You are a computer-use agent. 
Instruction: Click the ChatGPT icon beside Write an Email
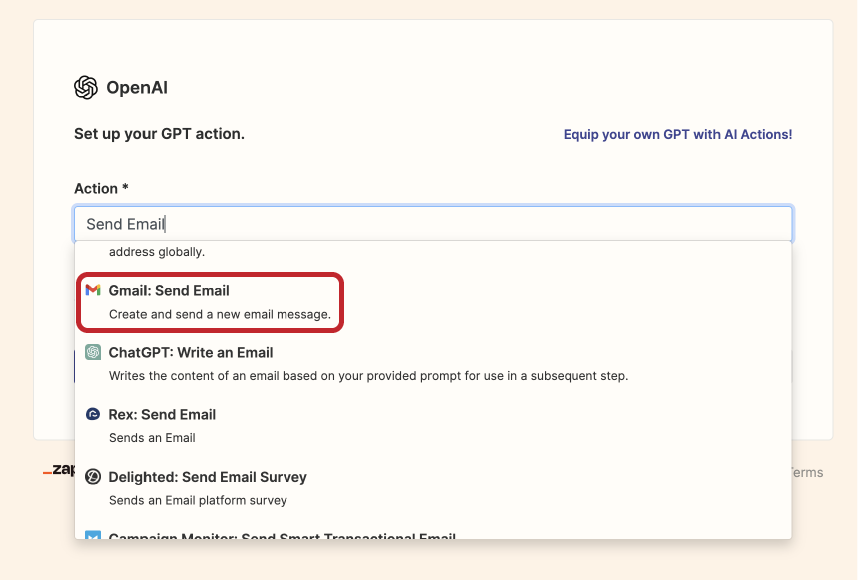click(92, 352)
